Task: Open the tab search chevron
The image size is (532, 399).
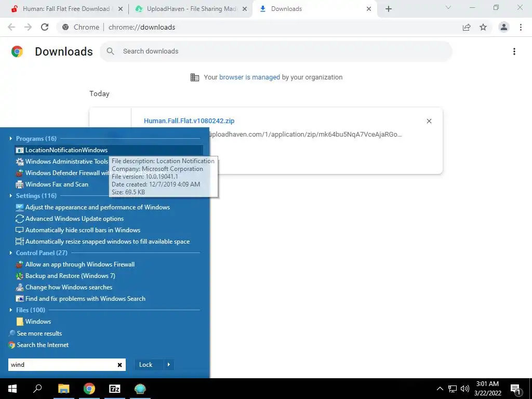Action: click(x=448, y=7)
